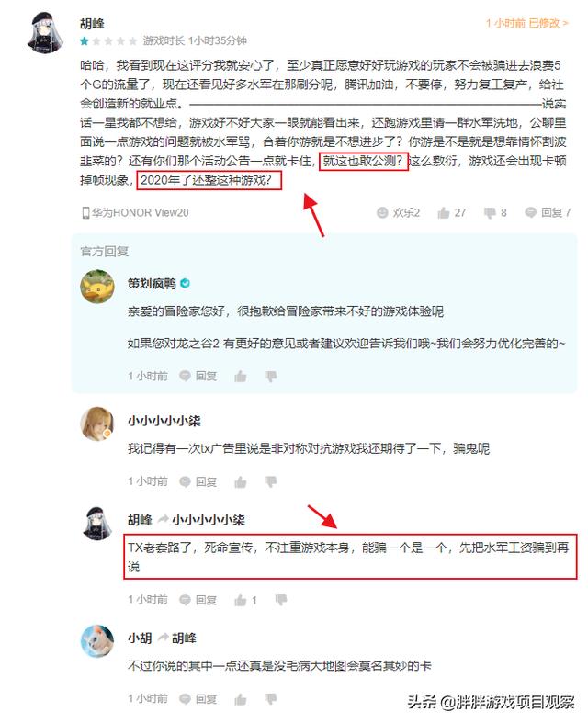This screenshot has width=588, height=723.
Task: Dislike 小小小小小柒's comment
Action: (271, 482)
